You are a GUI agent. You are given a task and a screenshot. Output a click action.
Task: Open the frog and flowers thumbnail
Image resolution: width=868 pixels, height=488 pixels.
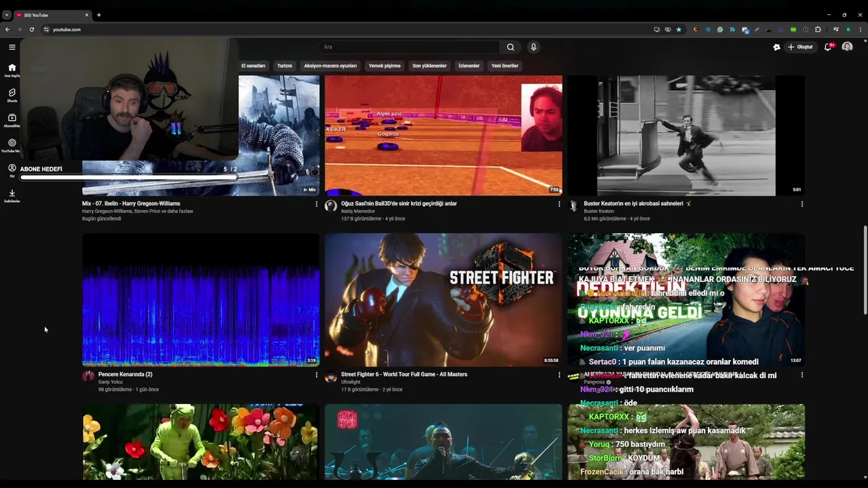(201, 442)
